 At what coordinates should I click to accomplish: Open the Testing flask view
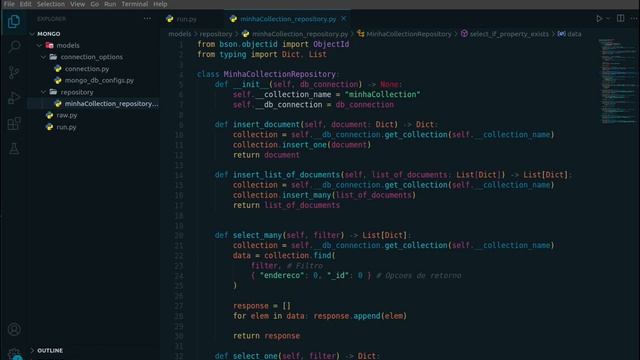click(14, 149)
